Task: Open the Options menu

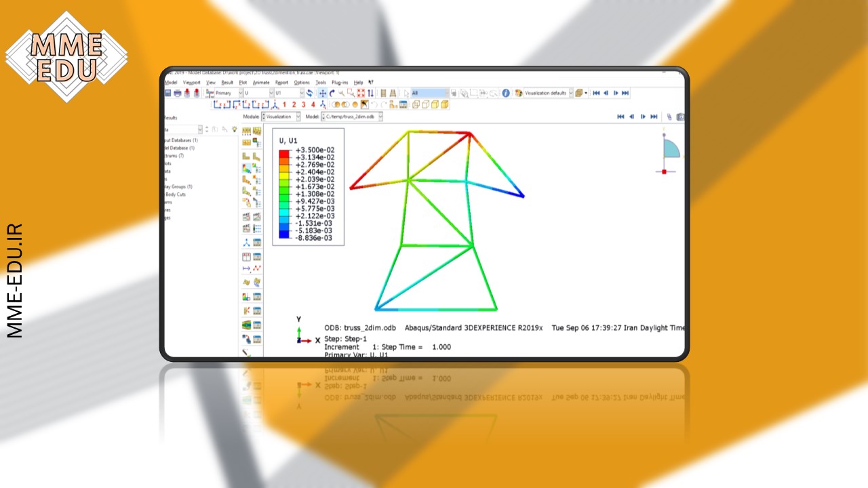Action: coord(302,82)
